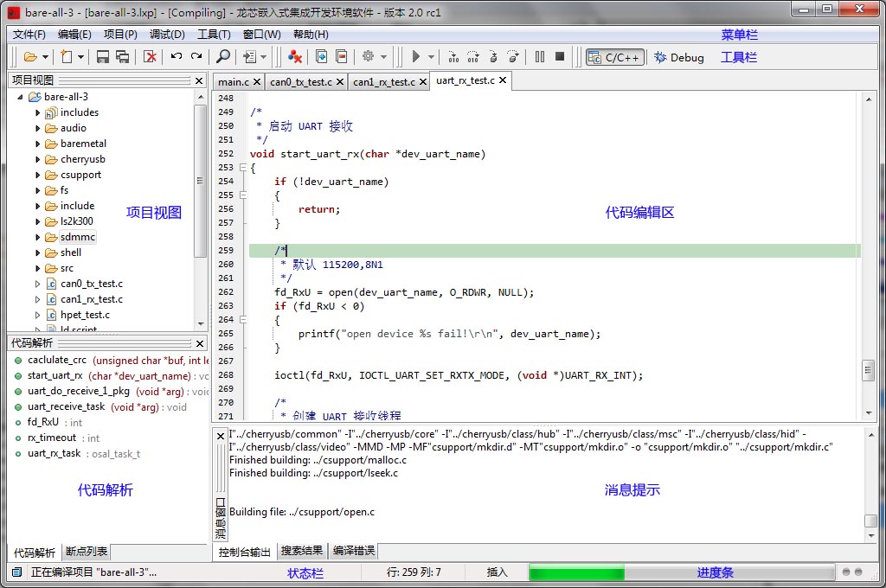Open the 项目(P) menu
886x588 pixels.
coord(120,35)
